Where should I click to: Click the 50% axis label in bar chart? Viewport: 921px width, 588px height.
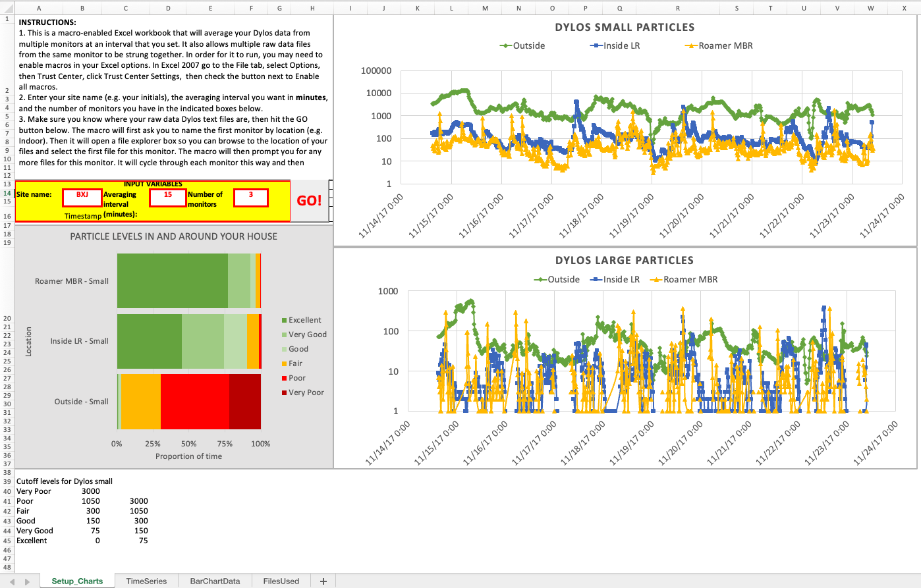pos(188,444)
